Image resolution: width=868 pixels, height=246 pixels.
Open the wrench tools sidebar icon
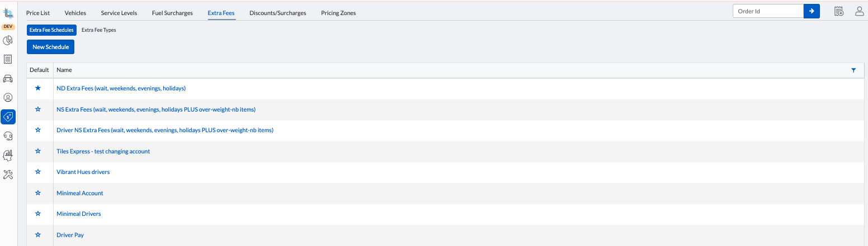click(8, 175)
